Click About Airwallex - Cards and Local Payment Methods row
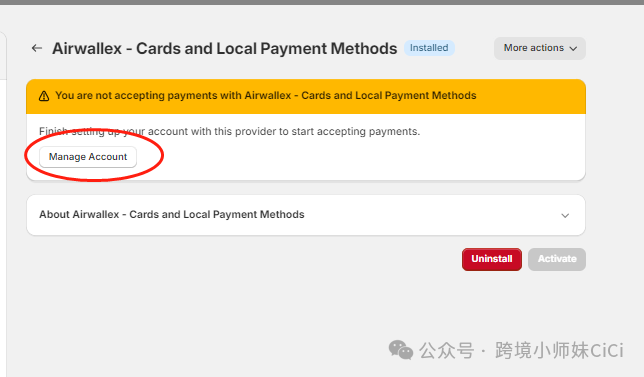Image resolution: width=644 pixels, height=377 pixels. click(306, 215)
